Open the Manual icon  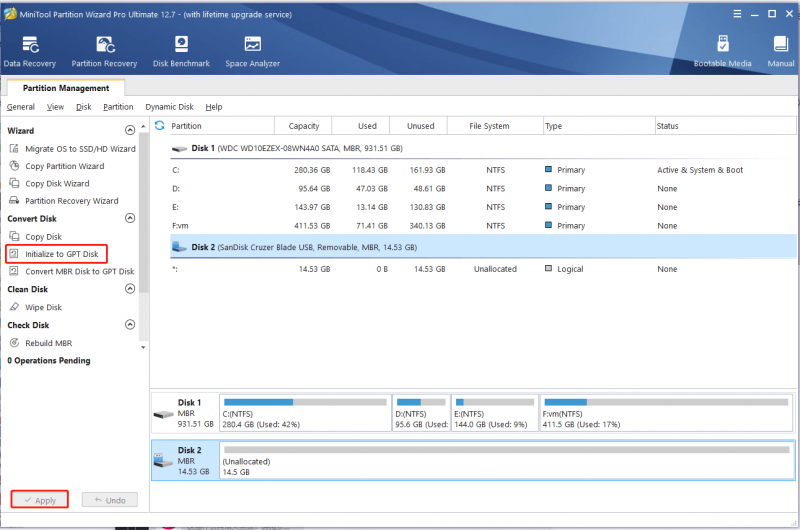tap(781, 52)
